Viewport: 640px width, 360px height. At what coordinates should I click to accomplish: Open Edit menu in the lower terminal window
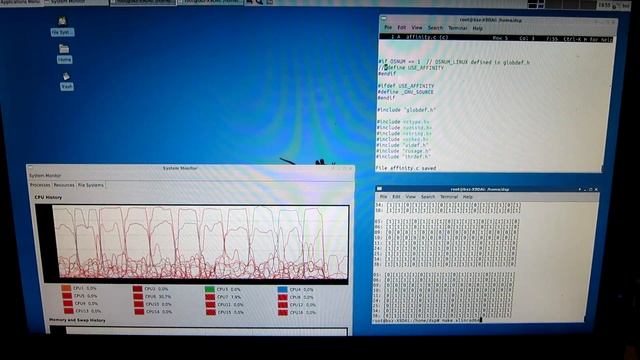pos(396,196)
